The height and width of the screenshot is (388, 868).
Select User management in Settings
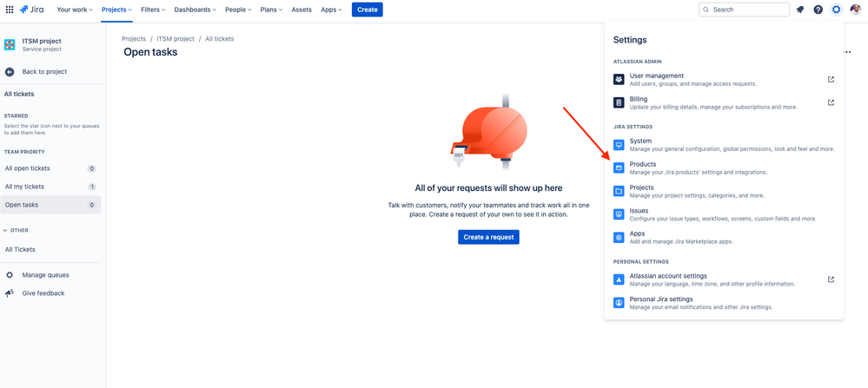(x=724, y=80)
